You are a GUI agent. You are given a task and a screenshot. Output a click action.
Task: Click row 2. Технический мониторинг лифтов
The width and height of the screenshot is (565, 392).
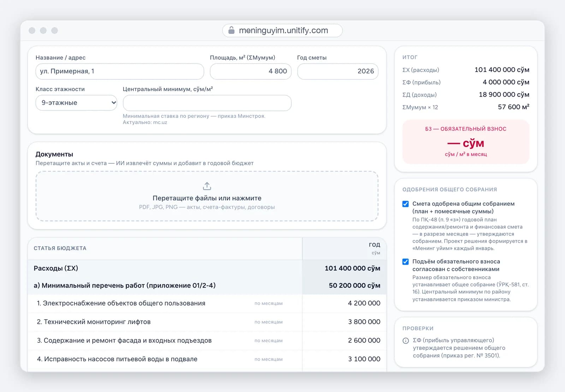tap(207, 322)
